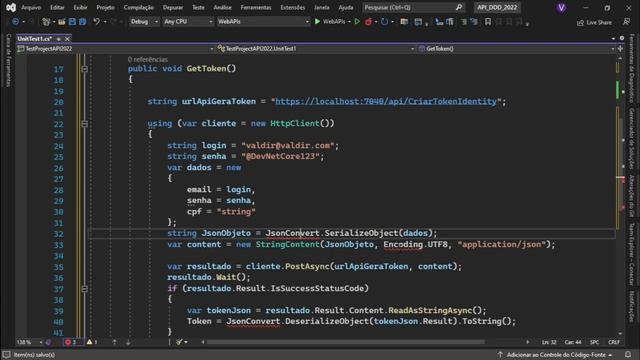The height and width of the screenshot is (360, 640).
Task: Click the open file folder icon
Action: tap(62, 22)
